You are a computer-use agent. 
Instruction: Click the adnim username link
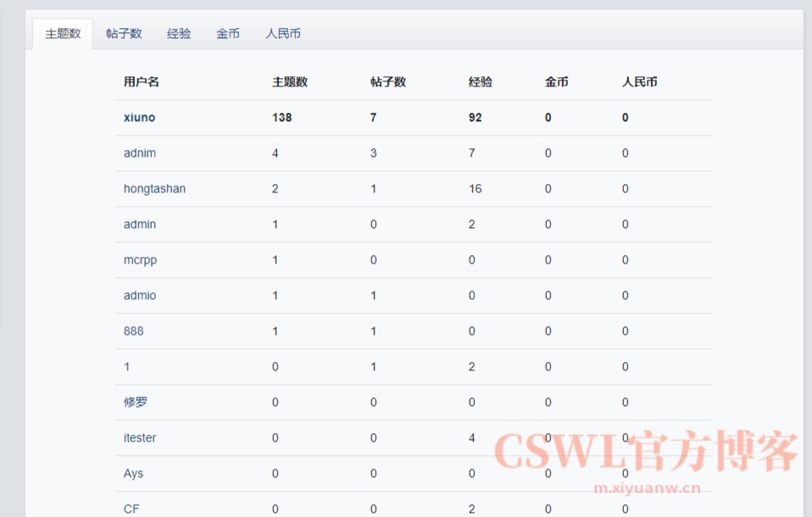pyautogui.click(x=140, y=153)
